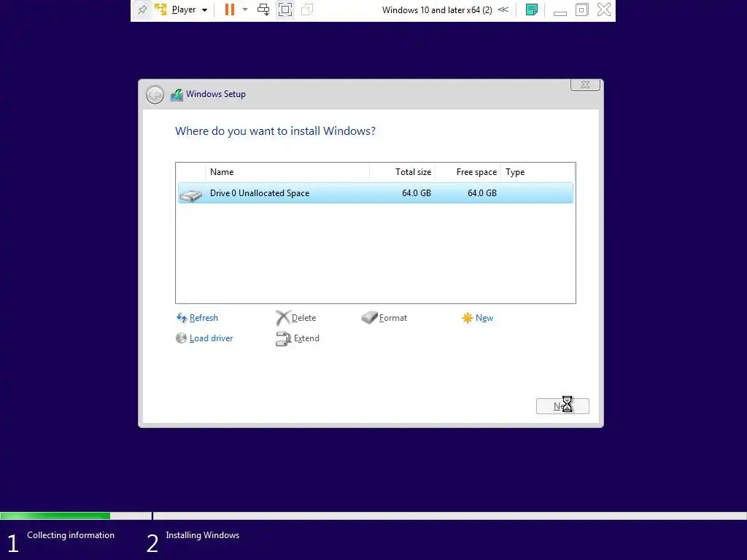
Task: Click the Next button
Action: (562, 406)
